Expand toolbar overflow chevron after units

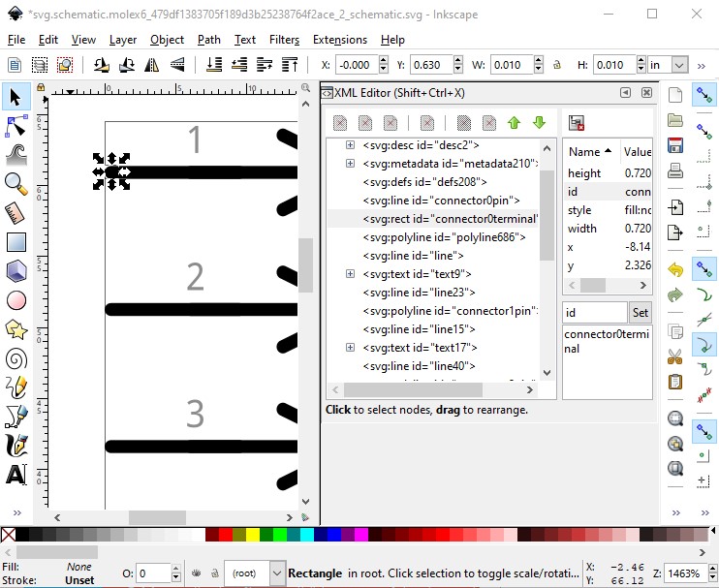(x=702, y=66)
